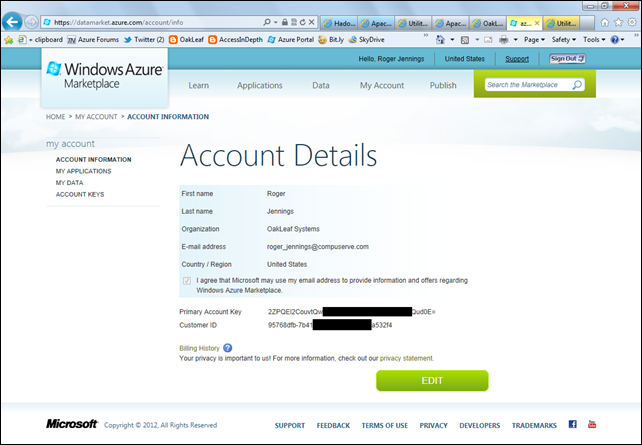This screenshot has height=445, width=642.
Task: Click the Print icon in command bar
Action: click(504, 40)
